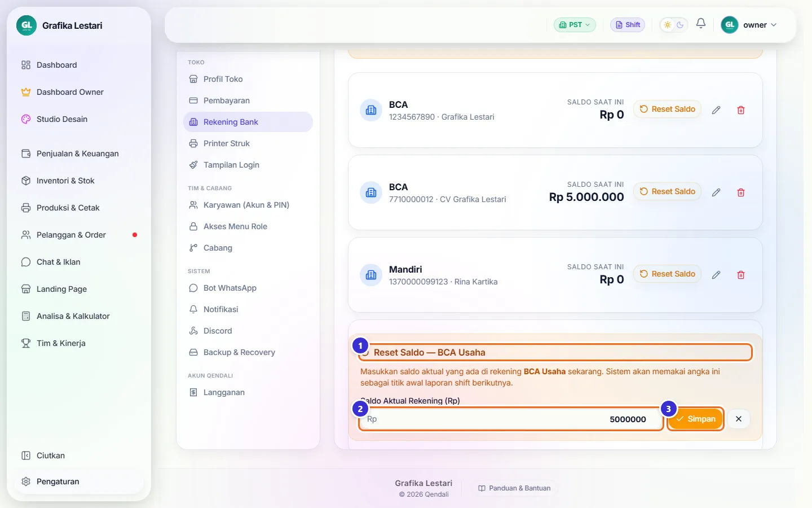Viewport: 812px width, 508px height.
Task: Focus the Saldo Aktual Rekening input field
Action: tap(511, 419)
